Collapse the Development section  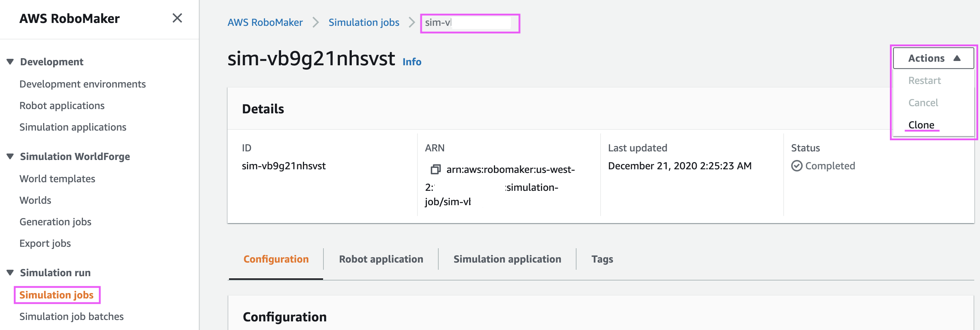[x=9, y=61]
